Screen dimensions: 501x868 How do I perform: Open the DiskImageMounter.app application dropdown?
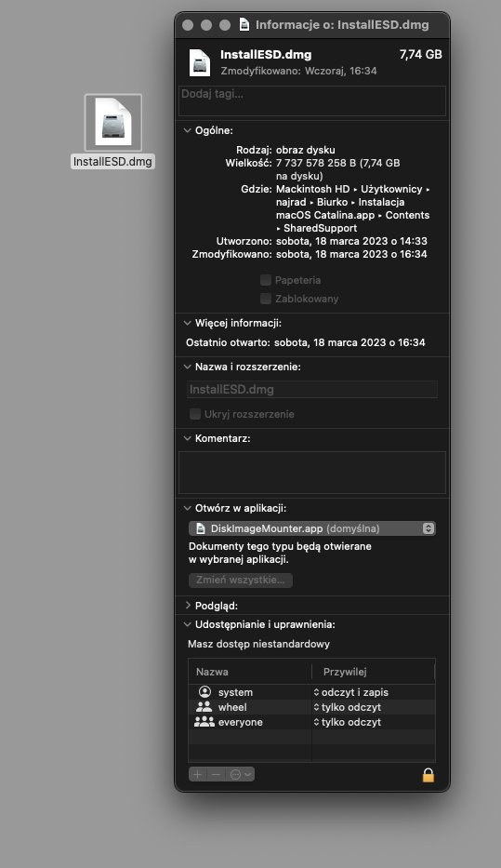[312, 528]
